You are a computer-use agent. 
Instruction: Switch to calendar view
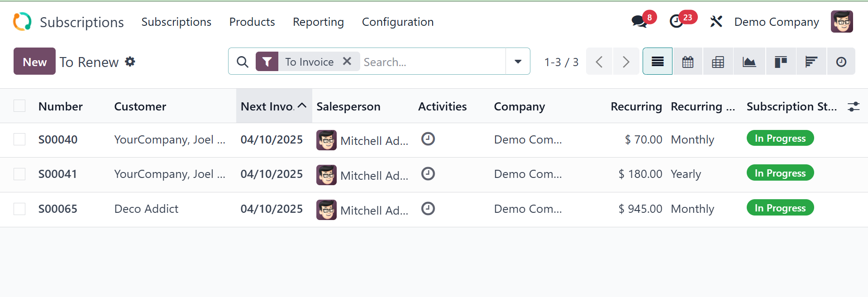pos(688,62)
